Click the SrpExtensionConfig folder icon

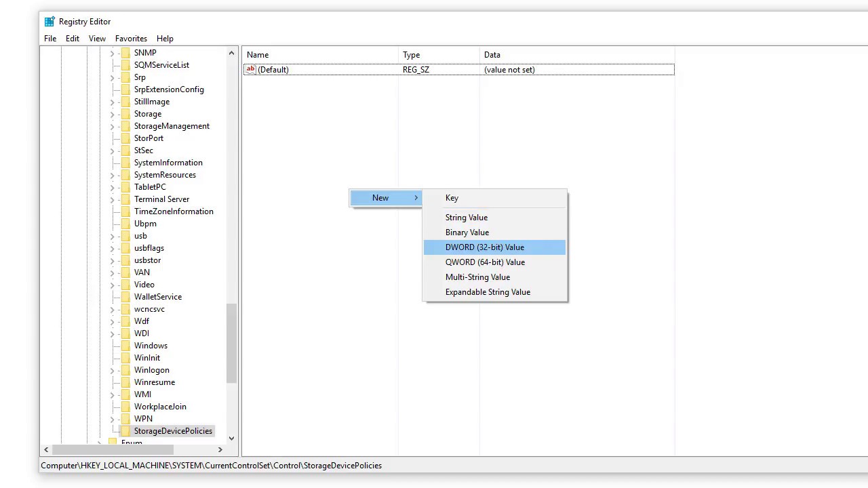tap(125, 89)
